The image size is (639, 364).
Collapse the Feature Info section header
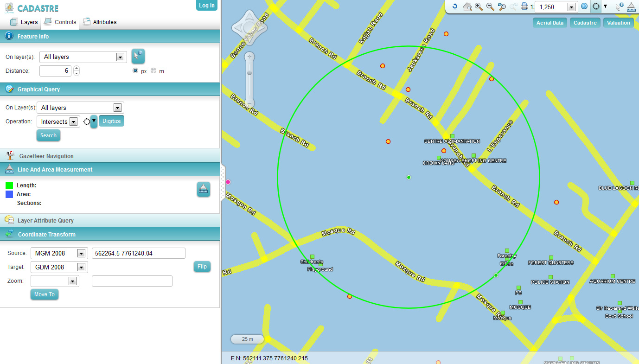tap(110, 36)
